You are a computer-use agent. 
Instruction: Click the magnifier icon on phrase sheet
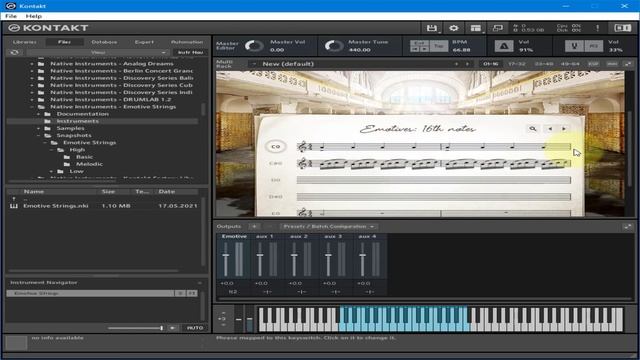pos(533,129)
